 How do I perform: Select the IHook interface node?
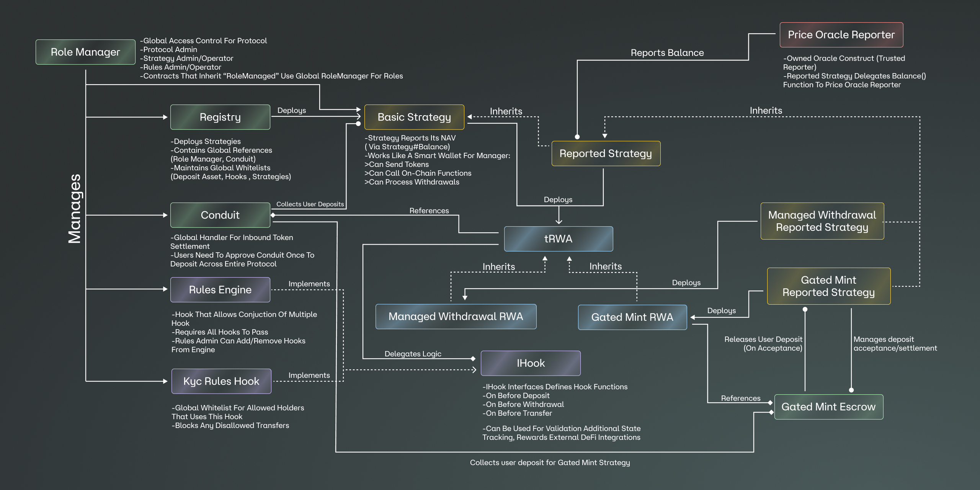tap(531, 363)
